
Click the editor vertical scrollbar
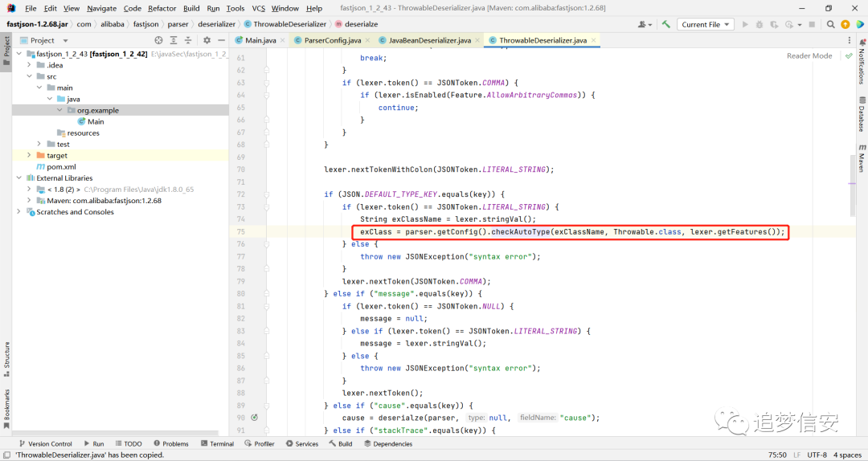click(853, 186)
